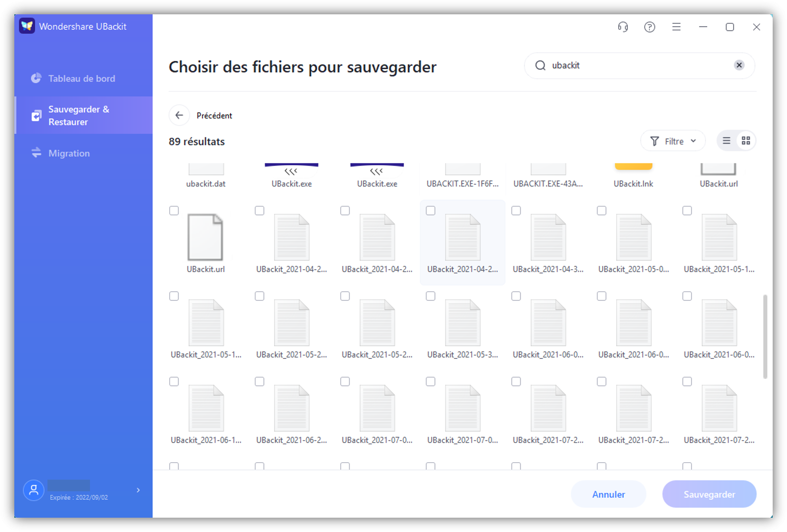Click into the ubackit search field
The width and height of the screenshot is (787, 532).
pyautogui.click(x=640, y=65)
